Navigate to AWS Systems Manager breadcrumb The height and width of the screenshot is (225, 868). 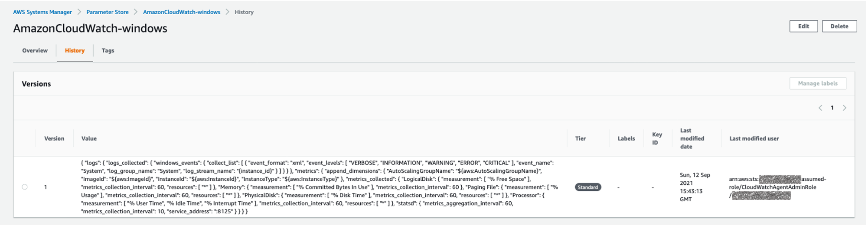42,12
